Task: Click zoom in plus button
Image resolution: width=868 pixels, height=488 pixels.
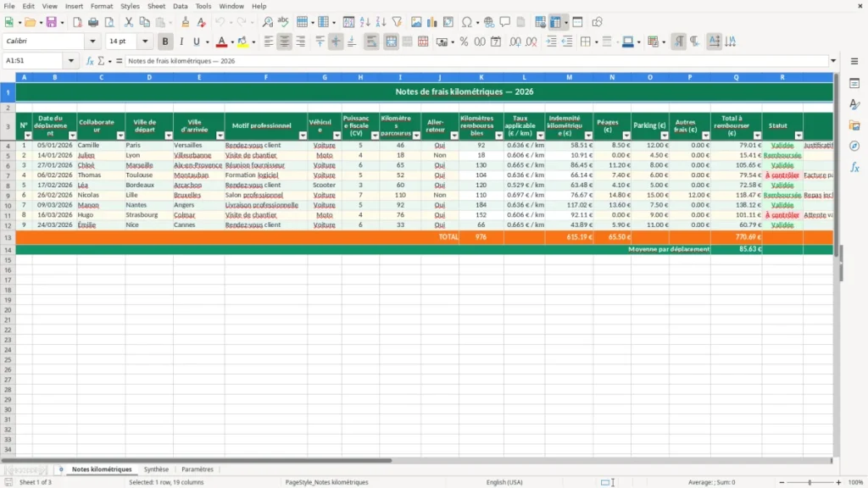Action: click(x=838, y=482)
